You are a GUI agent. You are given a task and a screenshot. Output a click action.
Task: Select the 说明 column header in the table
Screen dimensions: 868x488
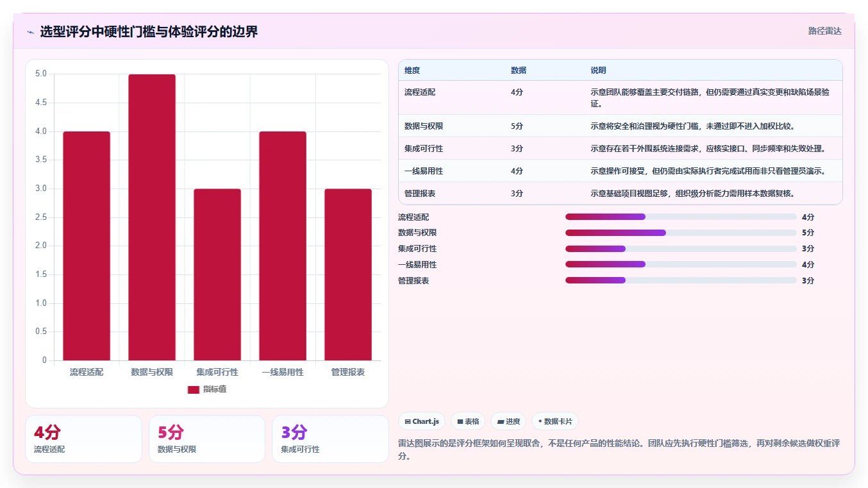(598, 71)
